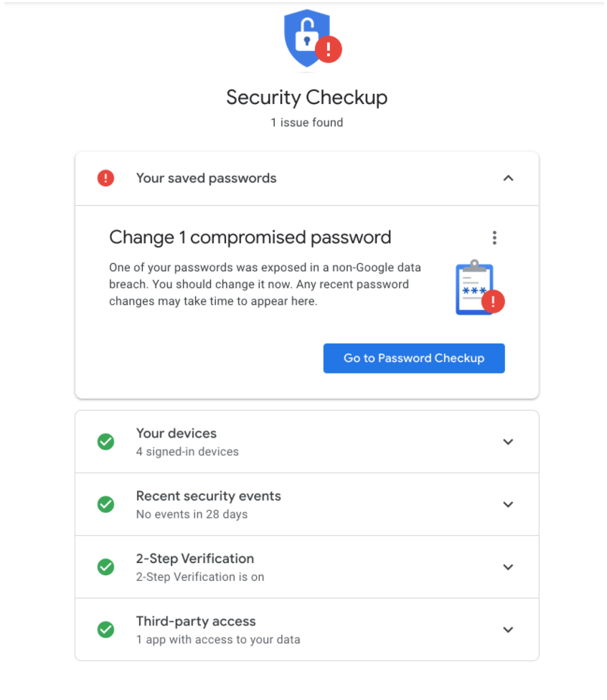The width and height of the screenshot is (607, 700).
Task: Select the green checkmark for Recent security events
Action: click(105, 504)
